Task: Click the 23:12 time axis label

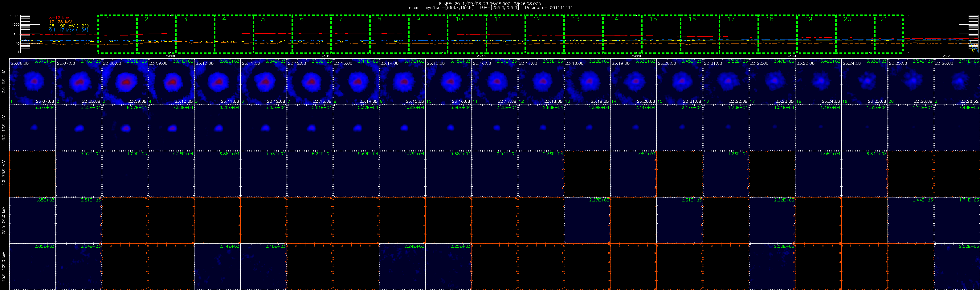Action: pos(326,56)
